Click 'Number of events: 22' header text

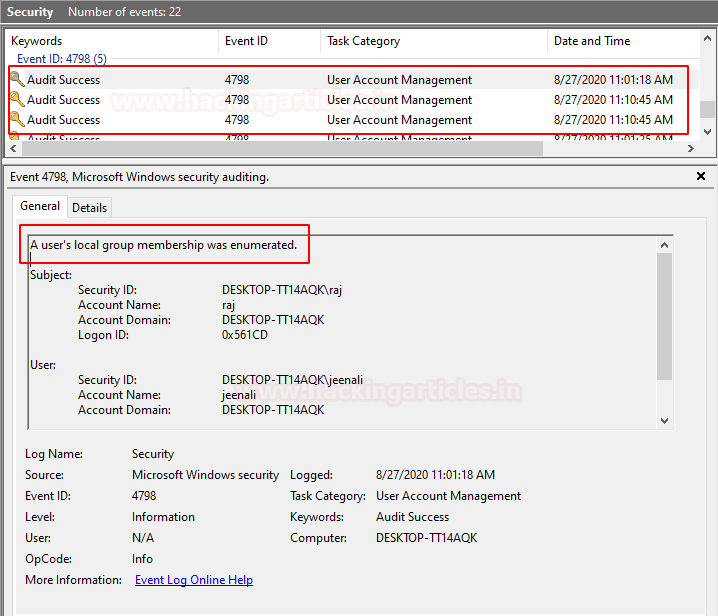[125, 12]
